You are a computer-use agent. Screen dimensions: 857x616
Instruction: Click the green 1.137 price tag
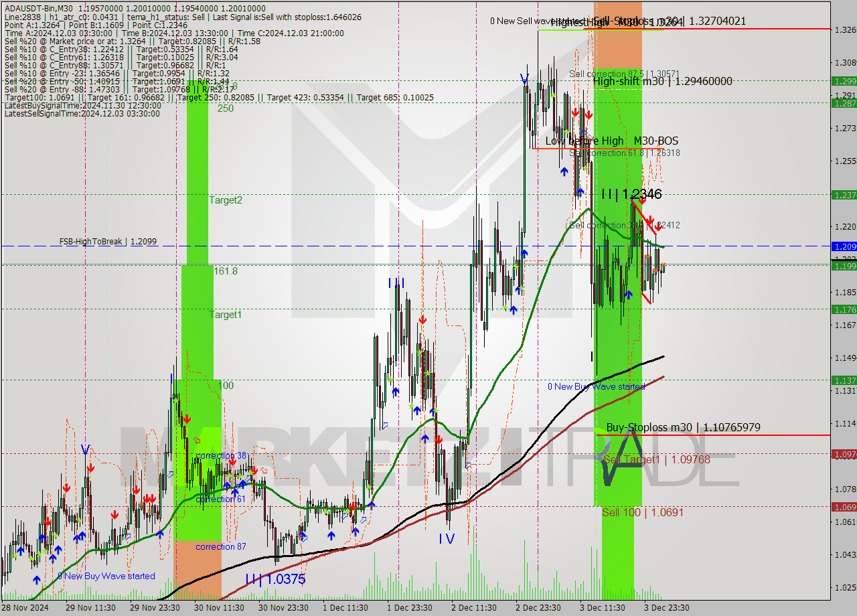point(844,380)
